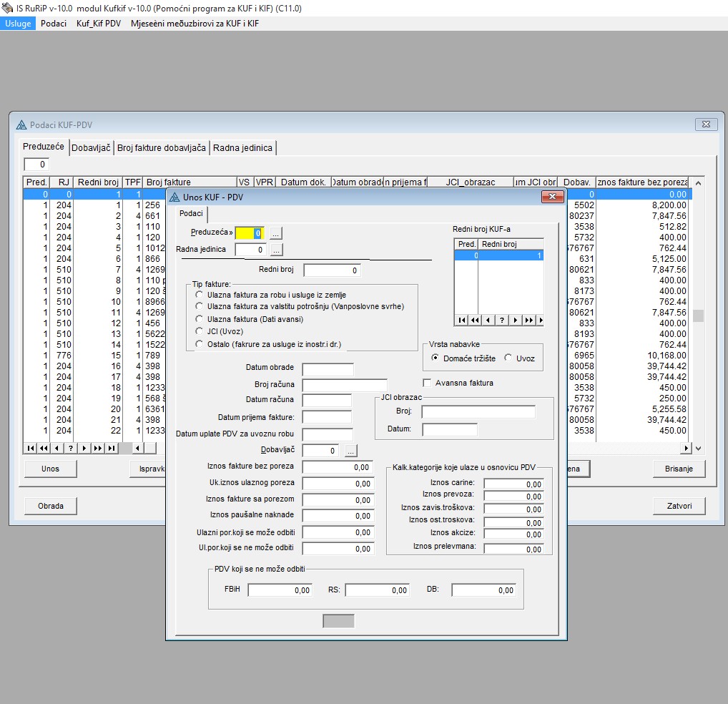Page forward in Redni broj KUF-a navigator

point(528,320)
